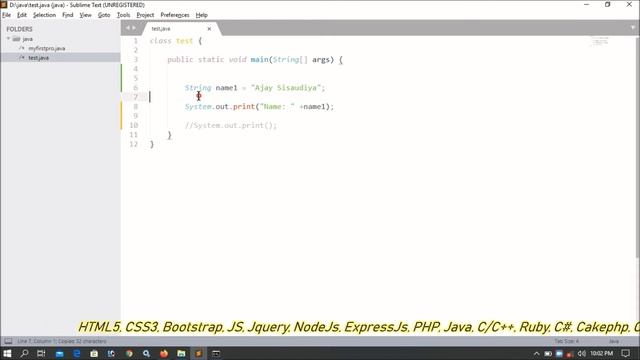The height and width of the screenshot is (360, 640).
Task: Open the Edit menu
Action: click(22, 15)
